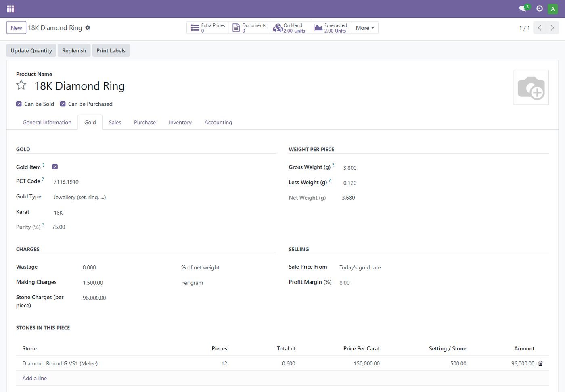Open the Purchase tab

pos(145,122)
